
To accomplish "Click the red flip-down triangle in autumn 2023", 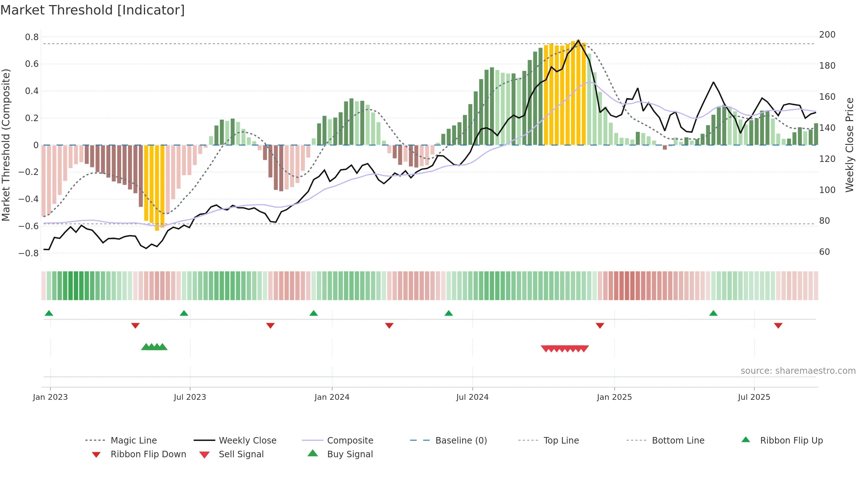I will [x=270, y=326].
